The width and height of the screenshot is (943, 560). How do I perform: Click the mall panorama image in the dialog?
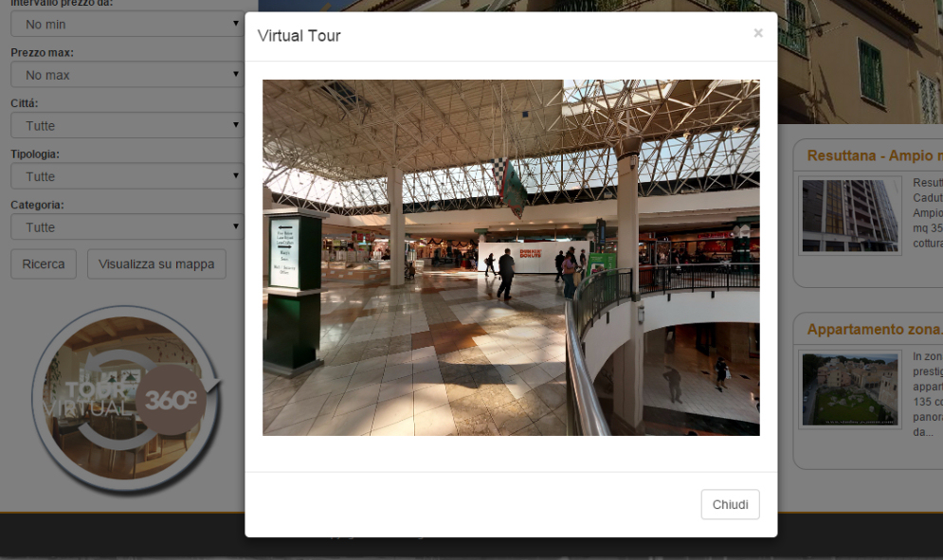point(511,258)
